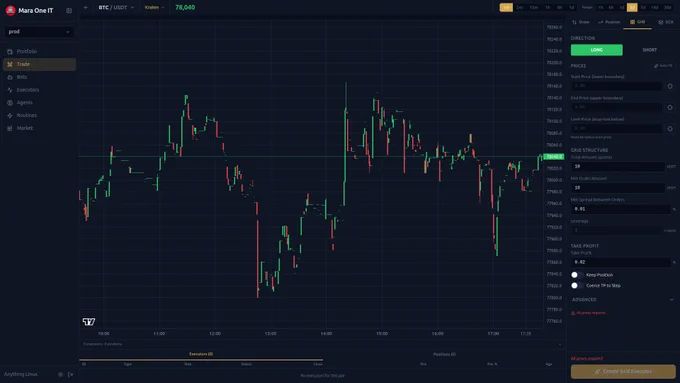Set range to 30d
The image size is (680, 383).
667,7
